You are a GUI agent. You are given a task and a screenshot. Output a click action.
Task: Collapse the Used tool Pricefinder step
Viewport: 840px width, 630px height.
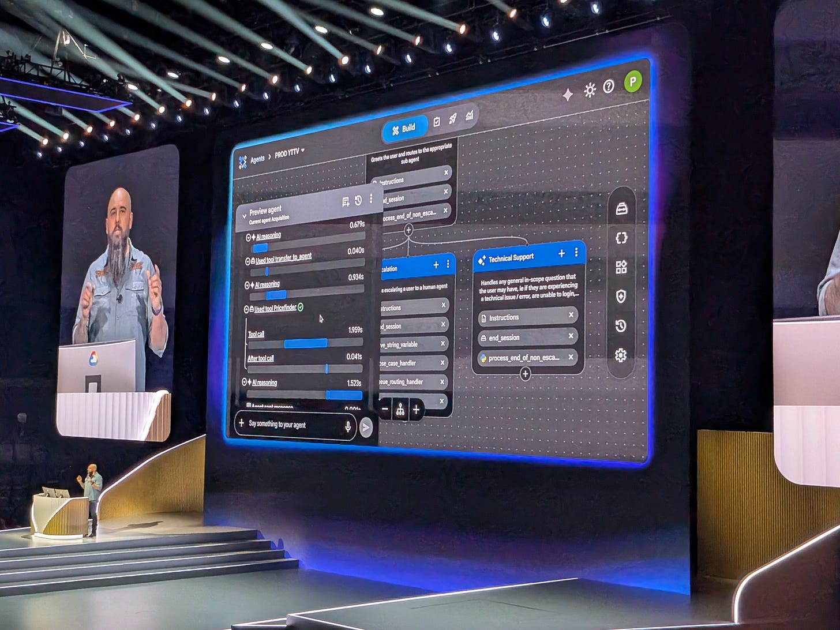[x=246, y=309]
